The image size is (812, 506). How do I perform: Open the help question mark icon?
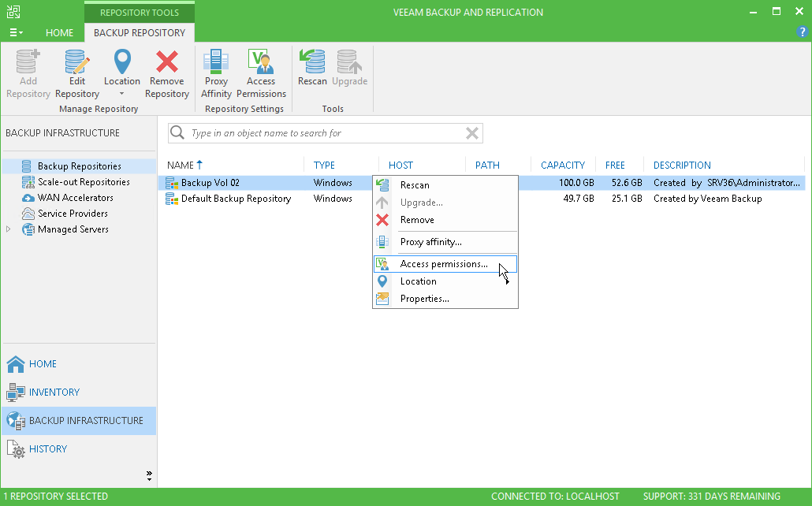tap(802, 32)
